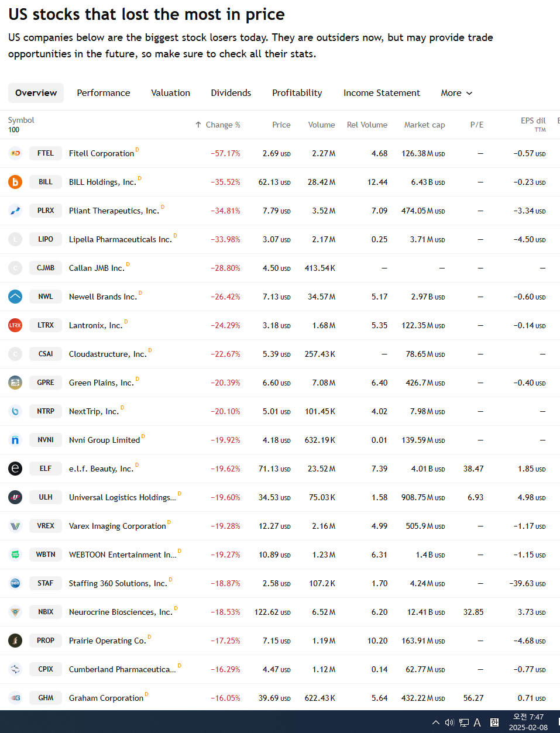Open the FTEL ticker symbol
Screen dimensions: 560x733
(x=46, y=153)
